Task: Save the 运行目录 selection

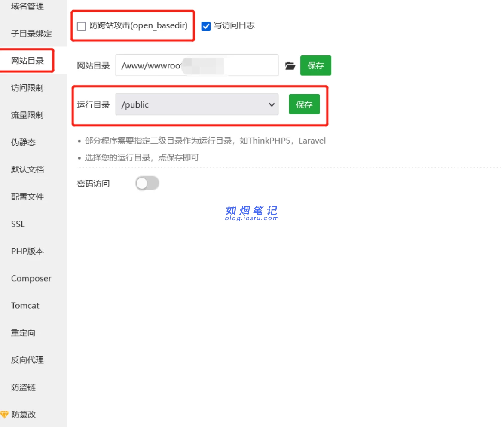Action: [304, 104]
